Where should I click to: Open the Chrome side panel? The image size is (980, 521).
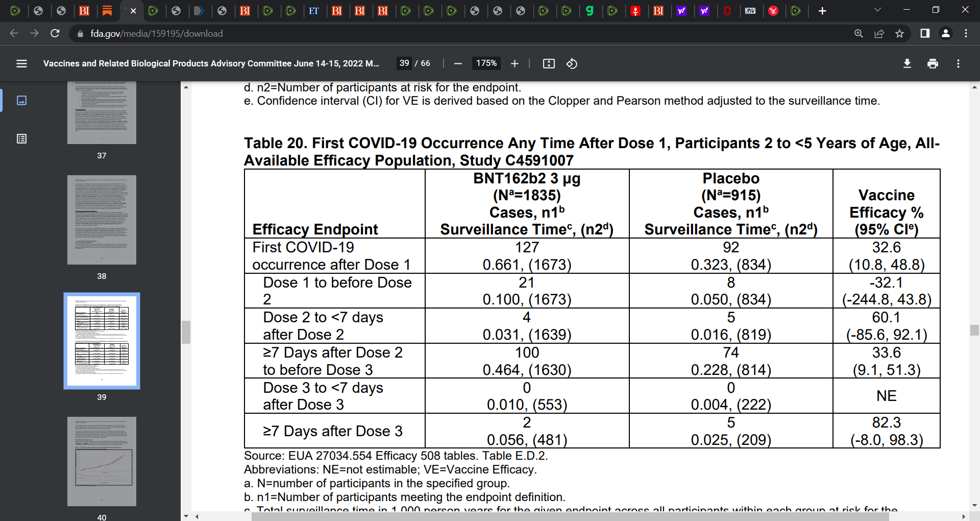tap(924, 33)
